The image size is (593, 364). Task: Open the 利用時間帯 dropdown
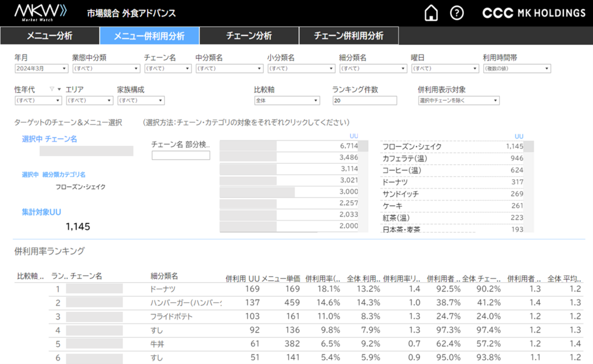[517, 69]
